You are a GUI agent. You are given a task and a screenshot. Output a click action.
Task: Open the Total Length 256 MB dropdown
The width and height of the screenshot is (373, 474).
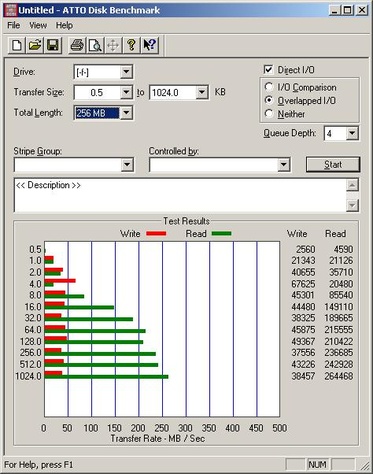pyautogui.click(x=126, y=113)
